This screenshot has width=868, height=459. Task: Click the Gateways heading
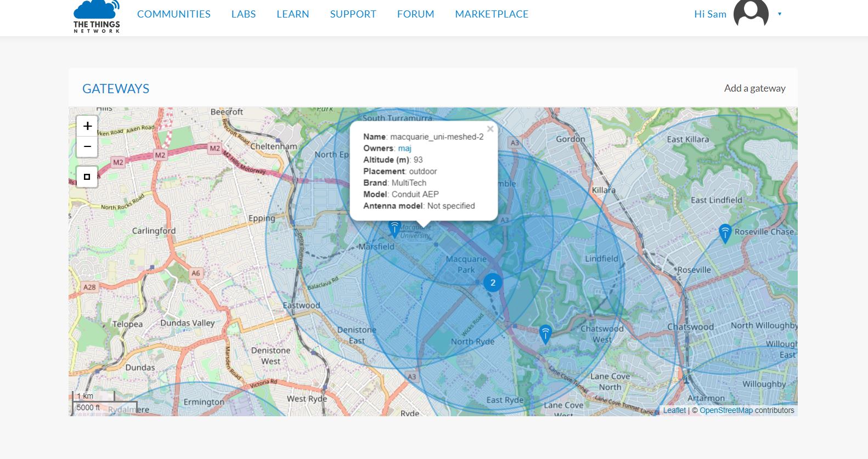coord(116,89)
